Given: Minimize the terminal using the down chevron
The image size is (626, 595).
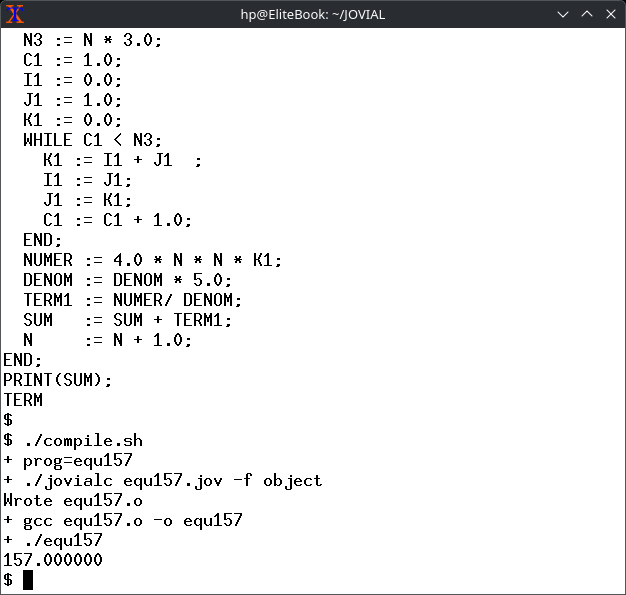Looking at the screenshot, I should coord(563,14).
